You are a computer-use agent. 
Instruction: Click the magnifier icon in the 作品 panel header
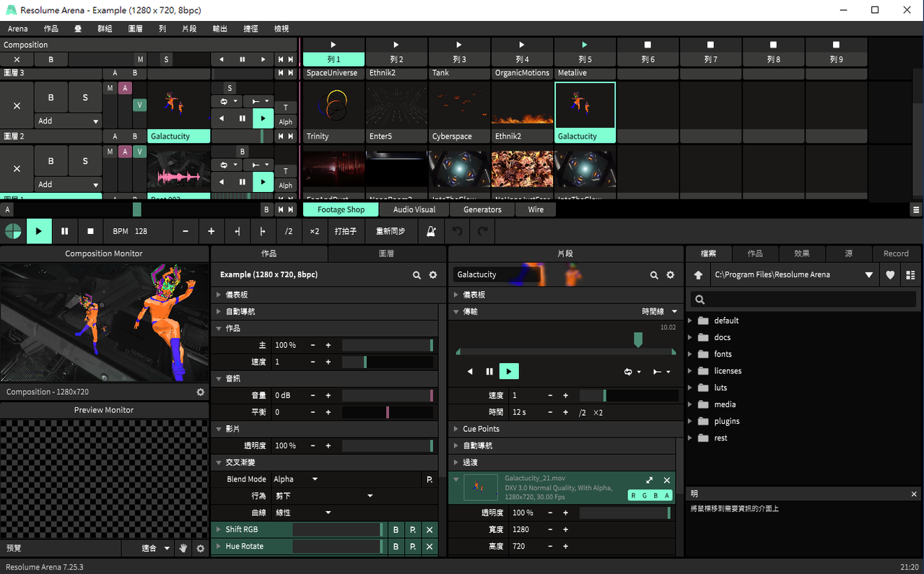pyautogui.click(x=417, y=275)
